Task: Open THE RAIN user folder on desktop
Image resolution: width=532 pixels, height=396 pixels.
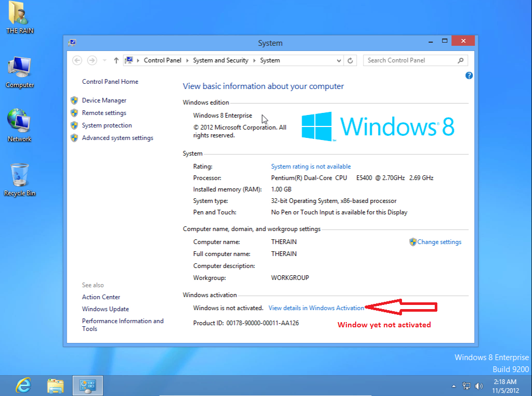Action: (20, 18)
